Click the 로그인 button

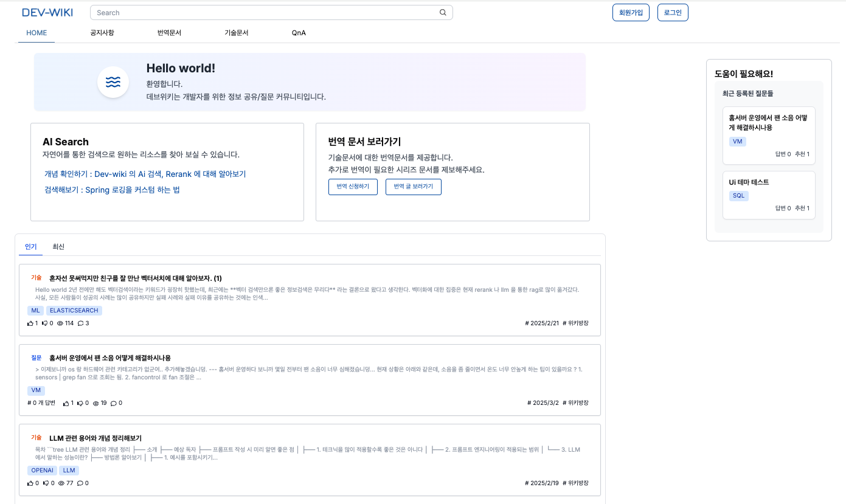coord(673,13)
